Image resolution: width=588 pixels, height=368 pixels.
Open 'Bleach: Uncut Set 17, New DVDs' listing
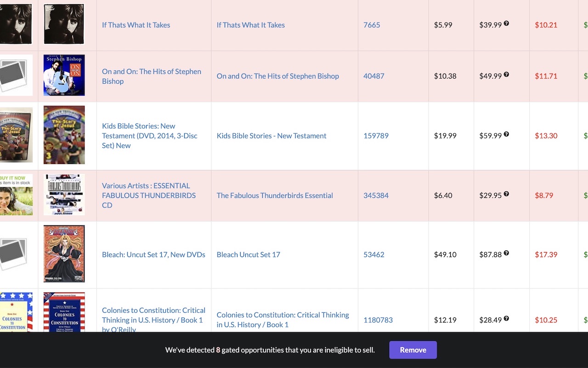[x=153, y=255]
